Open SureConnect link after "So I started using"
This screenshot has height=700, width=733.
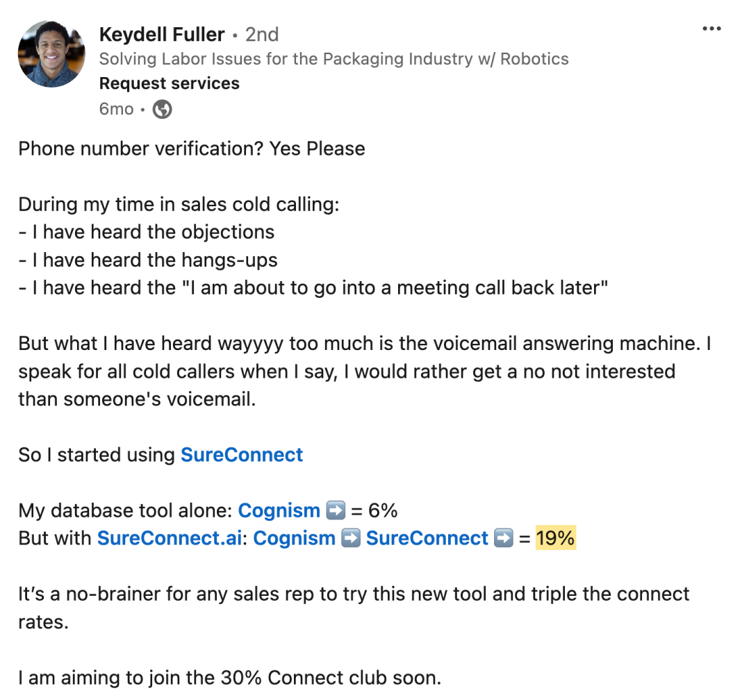coord(242,455)
